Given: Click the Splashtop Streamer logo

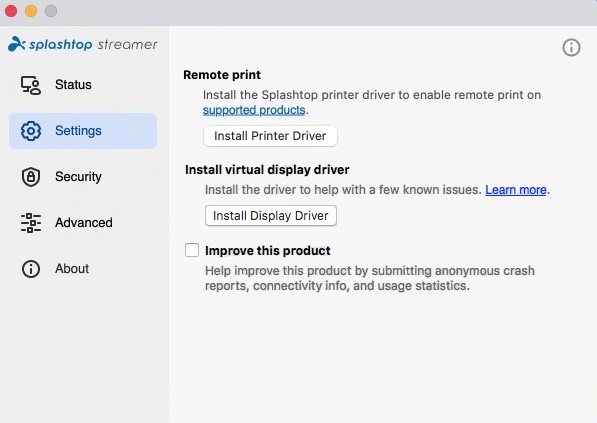Looking at the screenshot, I should point(83,44).
